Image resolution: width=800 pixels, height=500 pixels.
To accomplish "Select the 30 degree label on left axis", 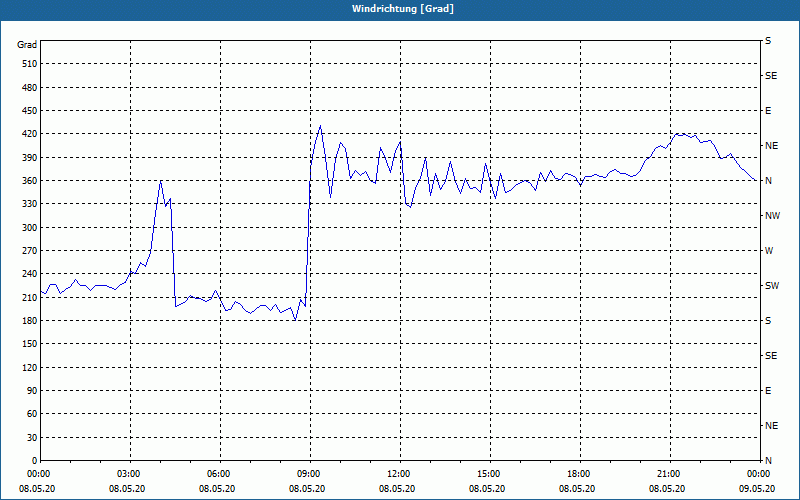I will tap(32, 438).
